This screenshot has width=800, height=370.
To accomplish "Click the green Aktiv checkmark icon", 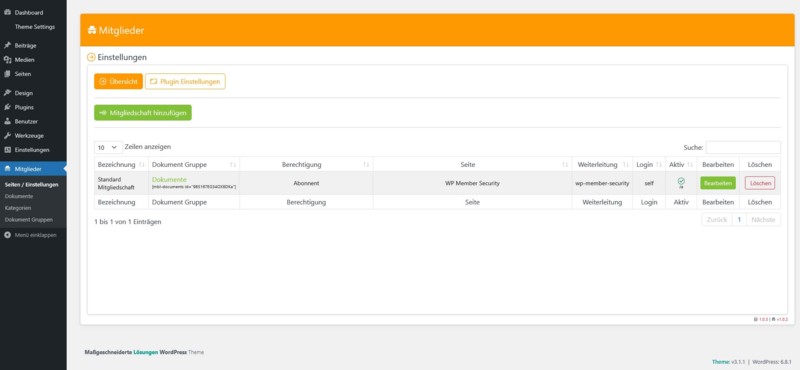I will (681, 181).
